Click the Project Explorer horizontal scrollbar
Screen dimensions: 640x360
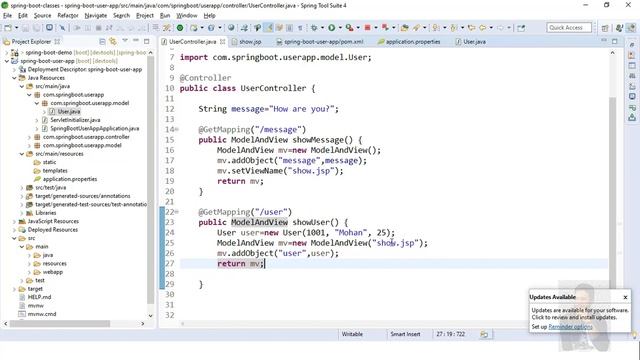[60, 324]
